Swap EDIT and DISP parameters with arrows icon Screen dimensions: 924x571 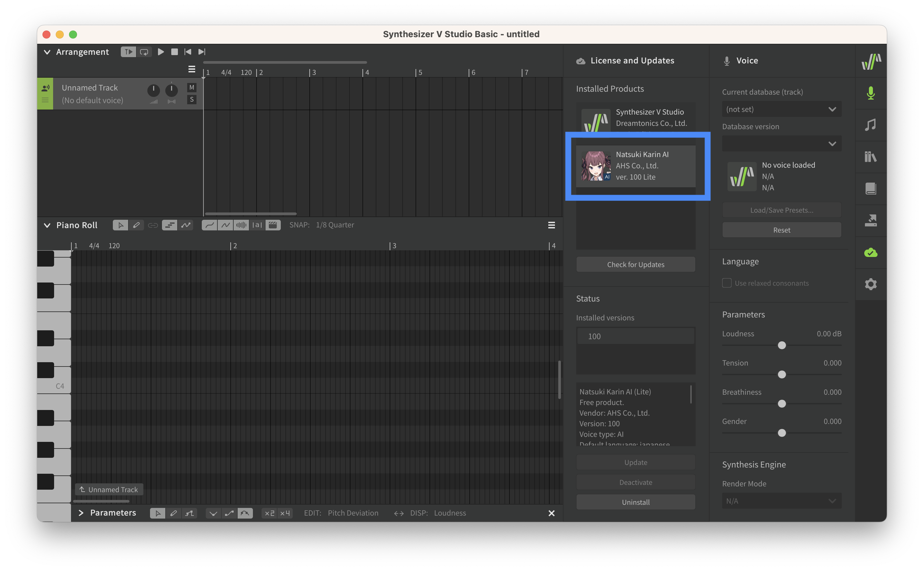pos(399,513)
